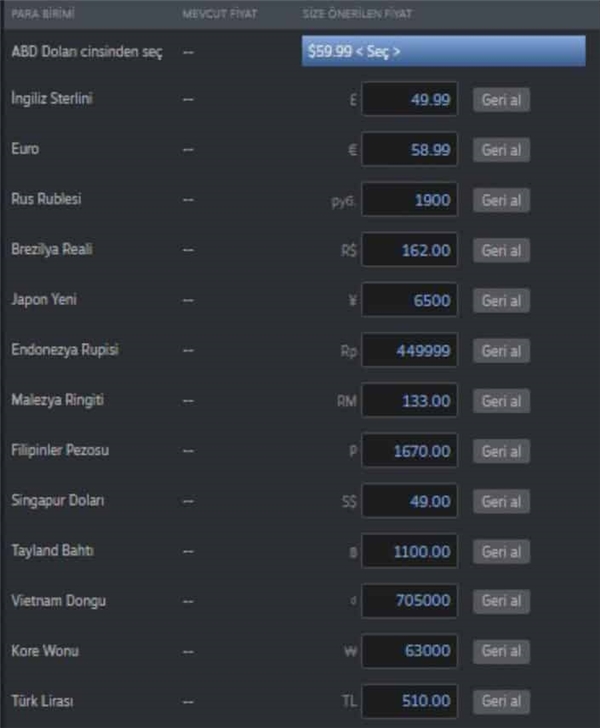Focus the Japanese Yen 6500 field
Viewport: 600px width, 728px height.
pos(410,300)
